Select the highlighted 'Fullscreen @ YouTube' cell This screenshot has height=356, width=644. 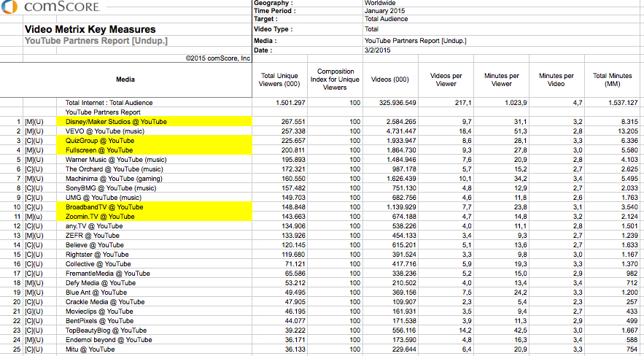pyautogui.click(x=155, y=150)
